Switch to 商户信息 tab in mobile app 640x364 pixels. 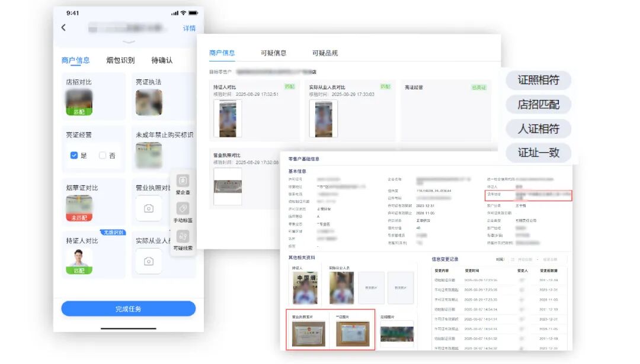(75, 60)
